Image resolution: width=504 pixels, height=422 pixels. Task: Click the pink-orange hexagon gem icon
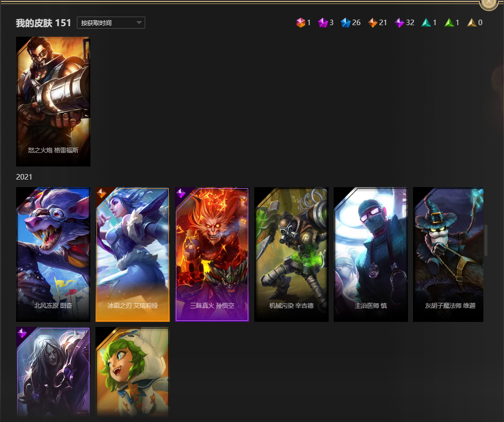coord(300,23)
